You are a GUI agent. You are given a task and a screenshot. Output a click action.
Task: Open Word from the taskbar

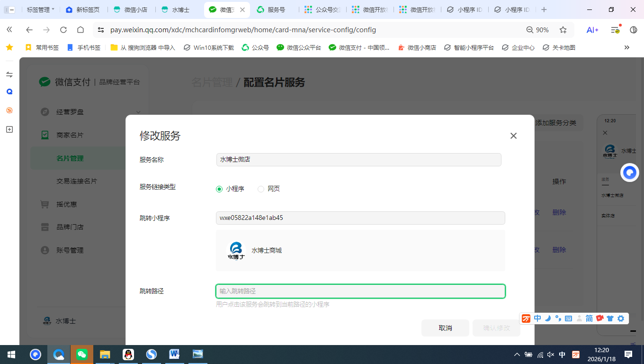tap(174, 355)
